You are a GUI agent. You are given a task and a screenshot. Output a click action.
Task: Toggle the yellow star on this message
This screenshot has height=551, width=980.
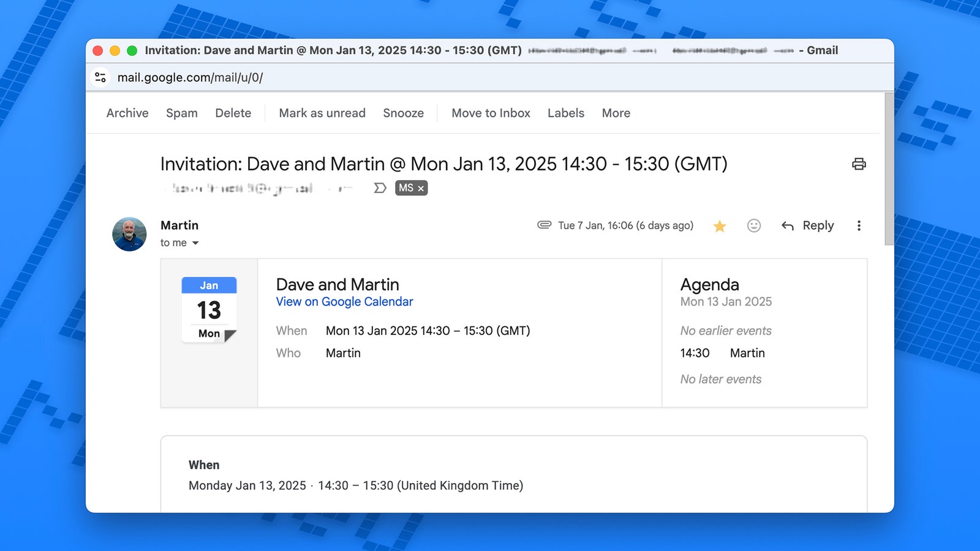point(720,227)
